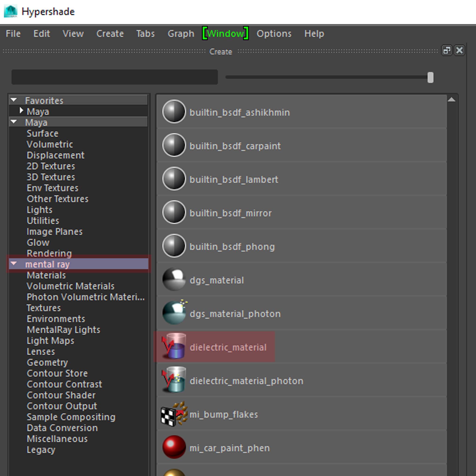Click the 2D Textures category
Image resolution: width=476 pixels, height=476 pixels.
tap(51, 166)
